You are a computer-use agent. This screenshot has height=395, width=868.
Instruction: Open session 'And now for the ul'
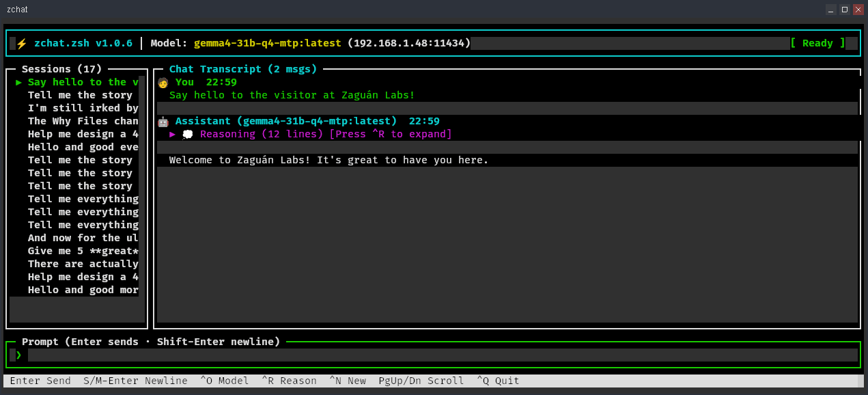pos(83,238)
